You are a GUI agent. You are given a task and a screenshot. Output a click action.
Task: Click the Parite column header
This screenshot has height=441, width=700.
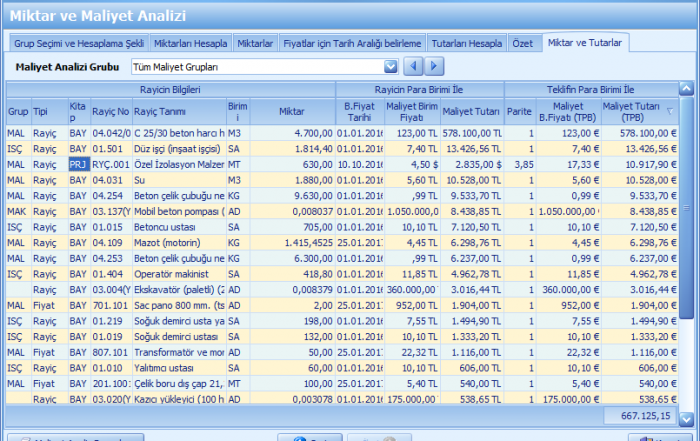click(x=519, y=111)
